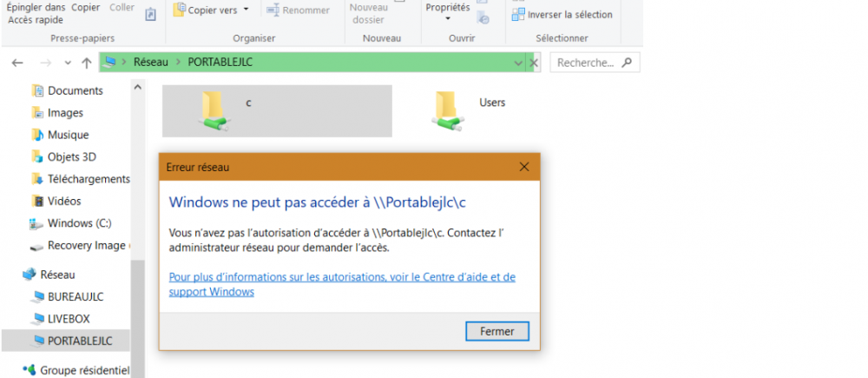Viewport: 868px width, 378px height.
Task: Go up one level with up arrow
Action: click(86, 63)
